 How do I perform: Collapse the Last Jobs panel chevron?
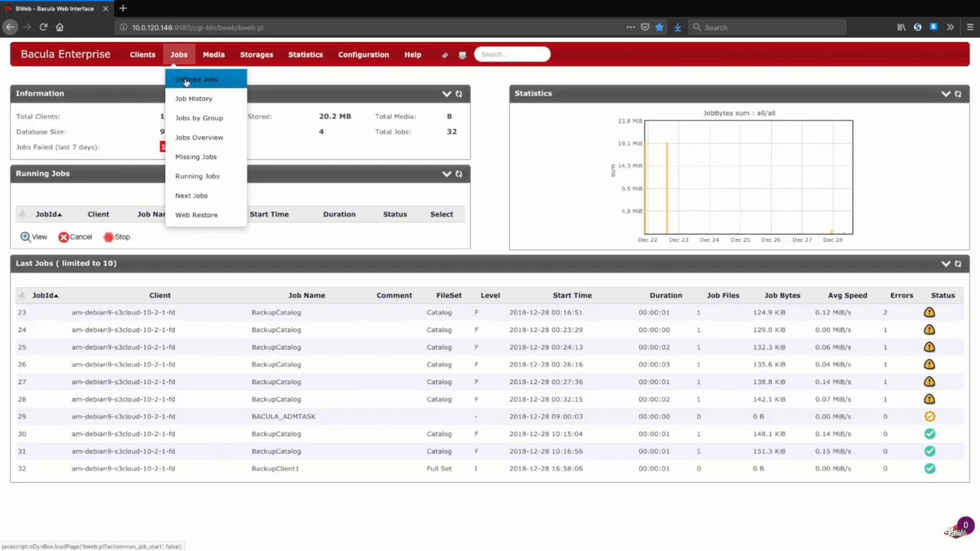coord(946,264)
